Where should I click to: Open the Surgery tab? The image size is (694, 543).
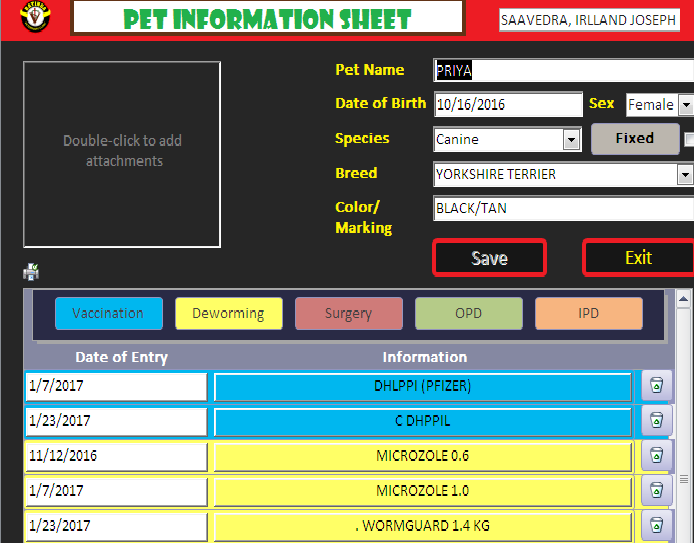point(348,313)
